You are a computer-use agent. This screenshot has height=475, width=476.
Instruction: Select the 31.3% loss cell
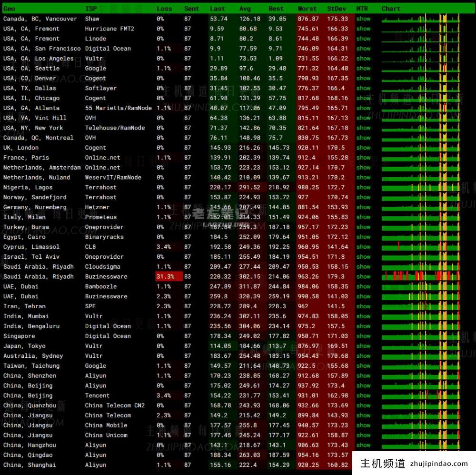(x=169, y=276)
